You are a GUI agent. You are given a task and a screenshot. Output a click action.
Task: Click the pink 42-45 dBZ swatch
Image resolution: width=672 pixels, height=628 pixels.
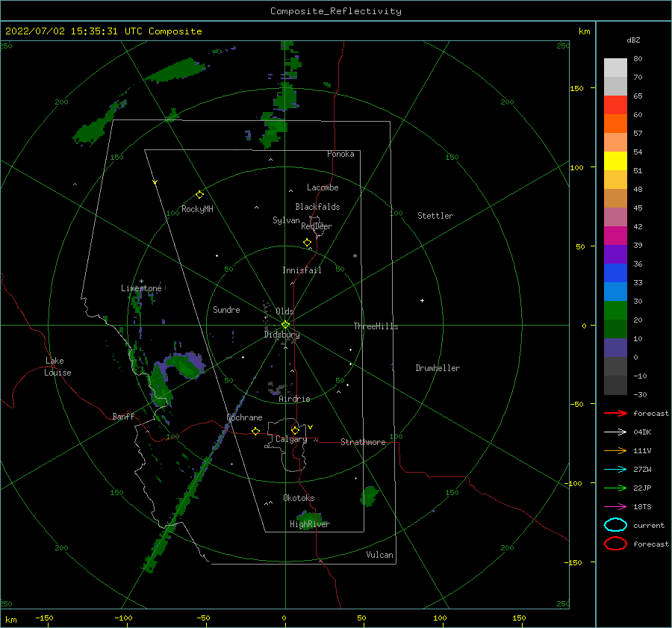pos(615,217)
